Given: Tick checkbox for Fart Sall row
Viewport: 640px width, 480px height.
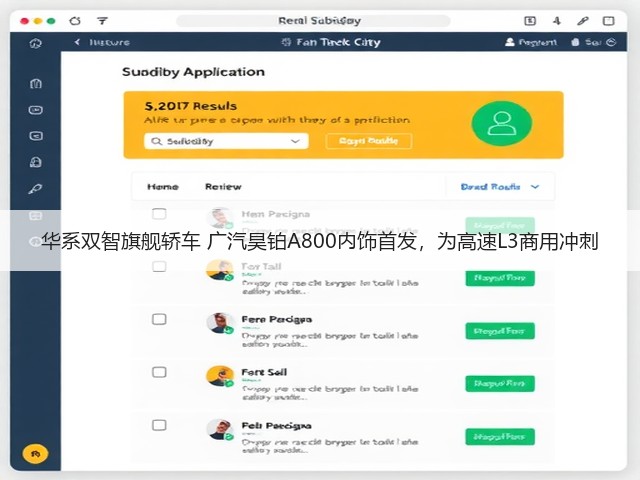Looking at the screenshot, I should (159, 372).
